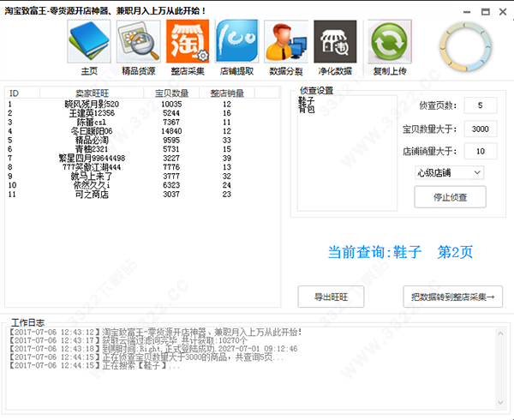Sort by the ID column header

point(22,93)
